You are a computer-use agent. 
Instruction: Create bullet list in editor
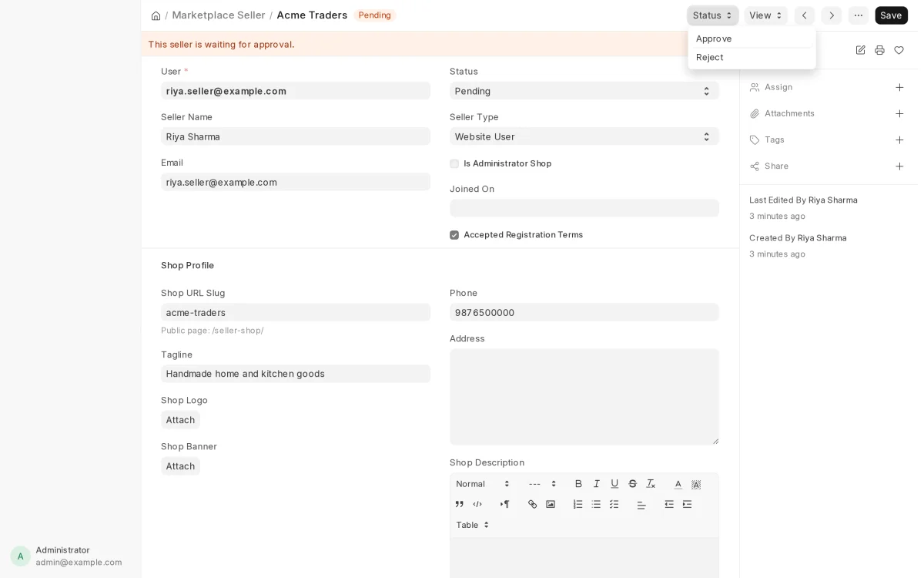596,504
